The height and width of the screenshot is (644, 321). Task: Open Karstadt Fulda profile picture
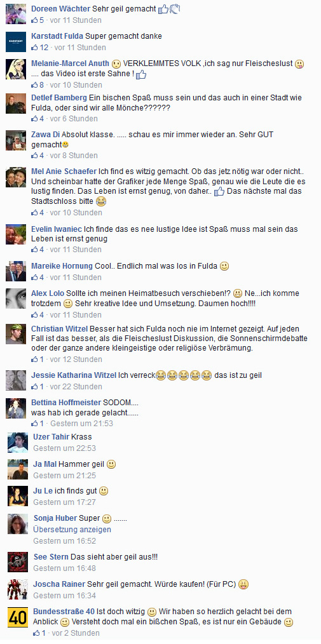click(x=16, y=42)
